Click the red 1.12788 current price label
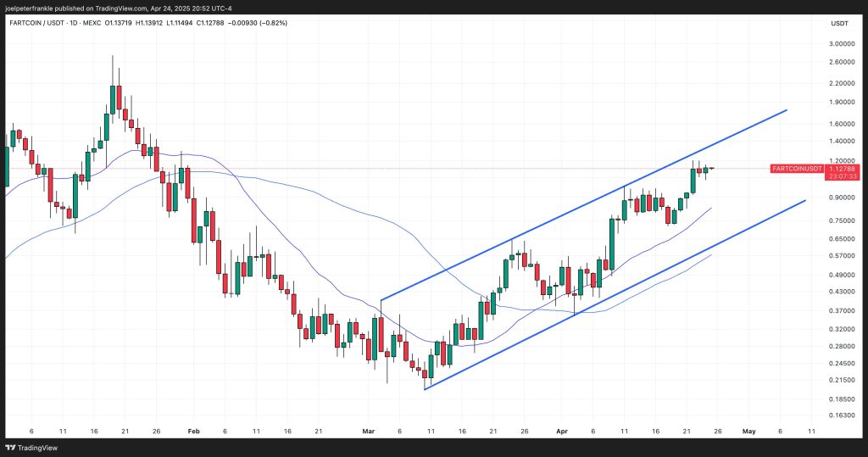This screenshot has width=868, height=457. (843, 169)
